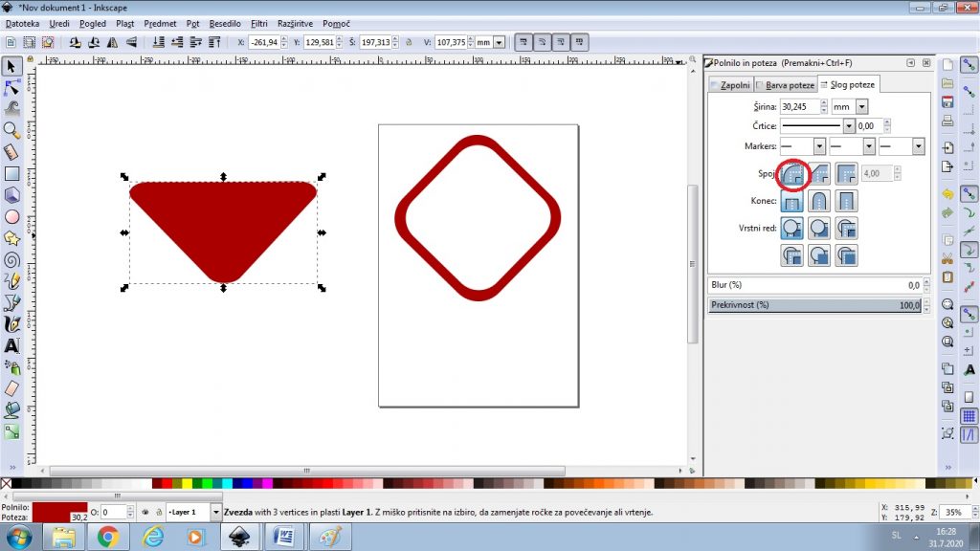Viewport: 980px width, 551px height.
Task: Select the Paint bucket fill tool
Action: 11,409
